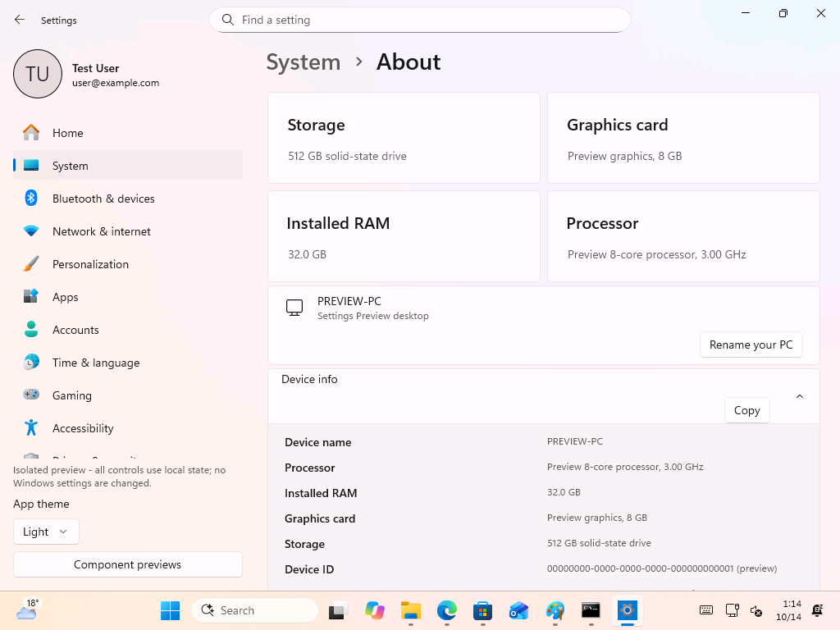Click the Device name value PREVIEW-PC
This screenshot has width=840, height=630.
[x=575, y=441]
